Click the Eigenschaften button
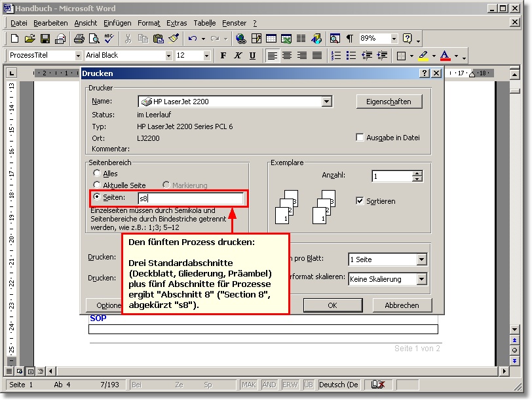 389,102
